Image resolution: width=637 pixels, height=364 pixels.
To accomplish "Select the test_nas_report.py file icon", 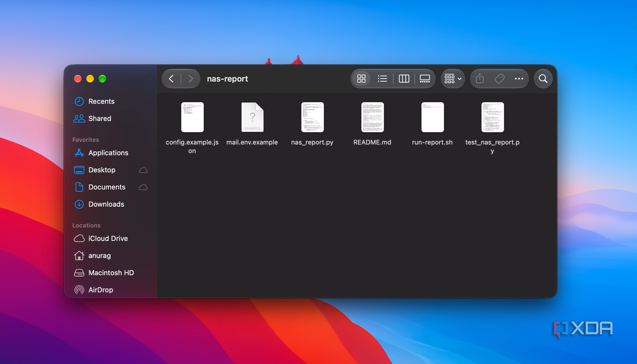I will click(493, 117).
